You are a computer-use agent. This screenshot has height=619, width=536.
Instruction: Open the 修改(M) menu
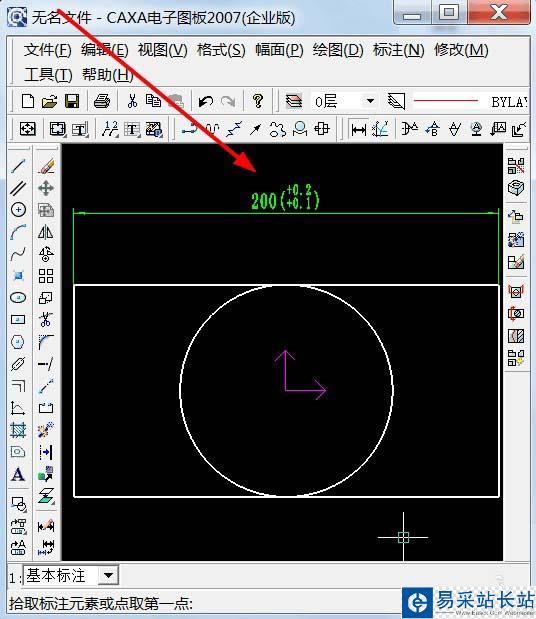(461, 50)
